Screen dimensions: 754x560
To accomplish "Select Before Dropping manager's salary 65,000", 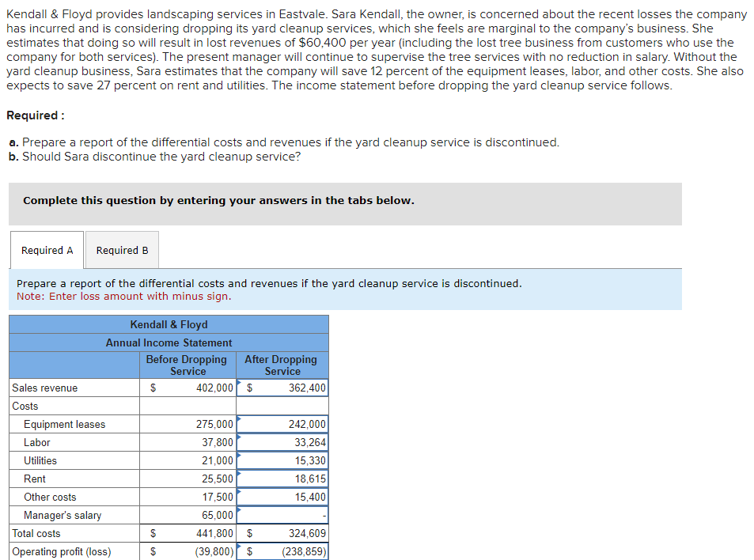I will [x=188, y=516].
